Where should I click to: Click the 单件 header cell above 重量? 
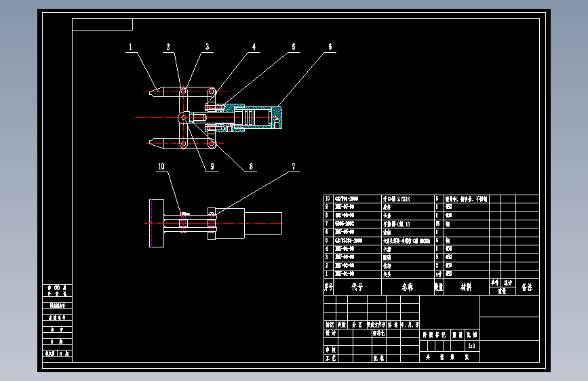coord(495,283)
